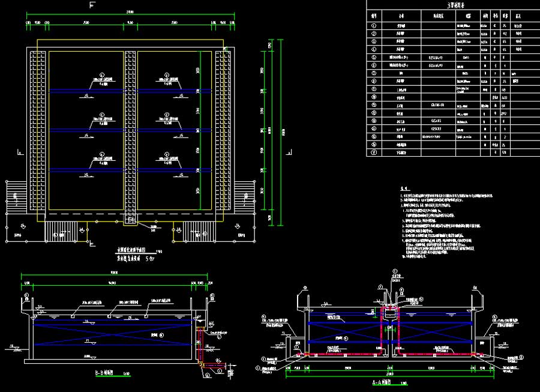This screenshot has height=392, width=540.
Task: Select the plan view title under the plan
Action: pyautogui.click(x=131, y=251)
